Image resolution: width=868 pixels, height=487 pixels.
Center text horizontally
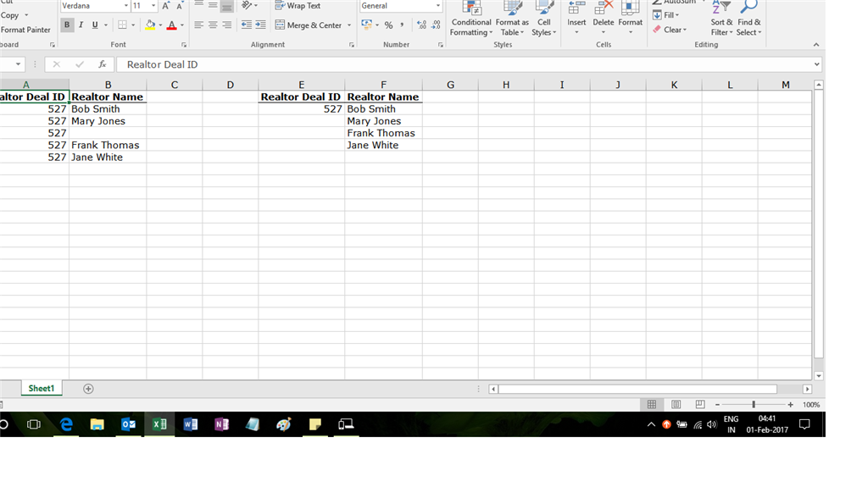click(x=213, y=25)
